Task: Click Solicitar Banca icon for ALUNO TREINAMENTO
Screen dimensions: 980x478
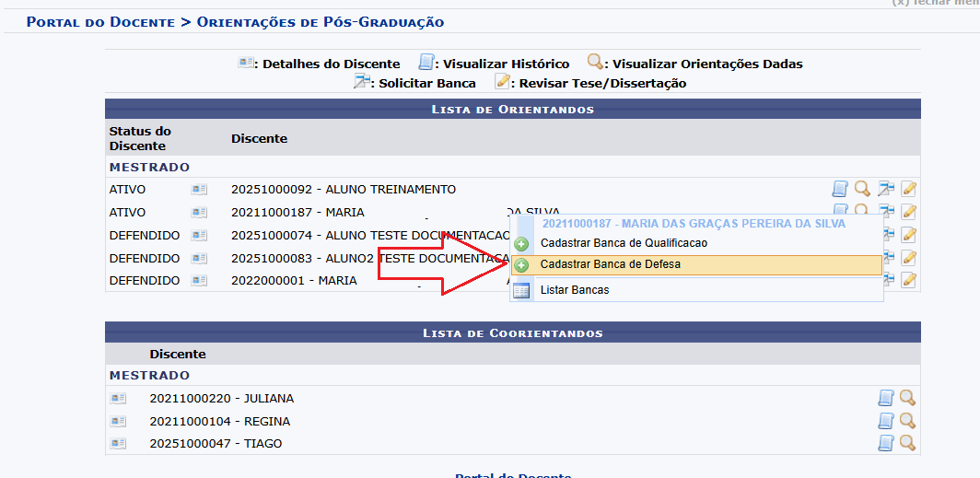Action: (x=885, y=190)
